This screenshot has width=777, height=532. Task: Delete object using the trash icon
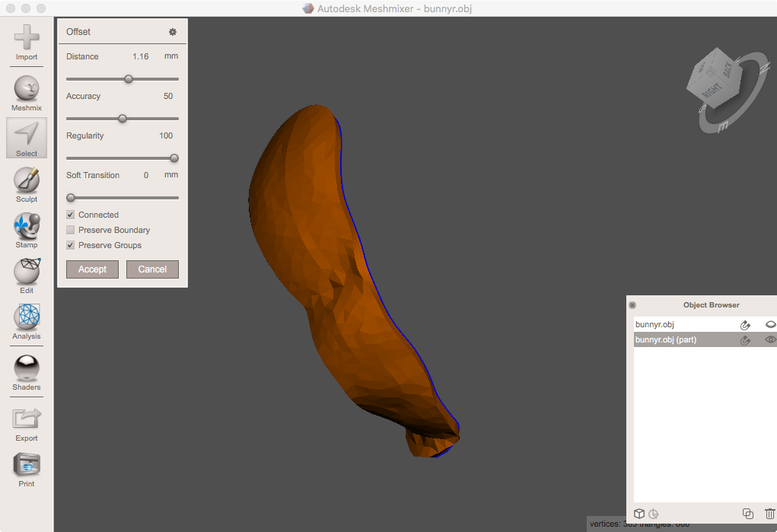coord(769,514)
